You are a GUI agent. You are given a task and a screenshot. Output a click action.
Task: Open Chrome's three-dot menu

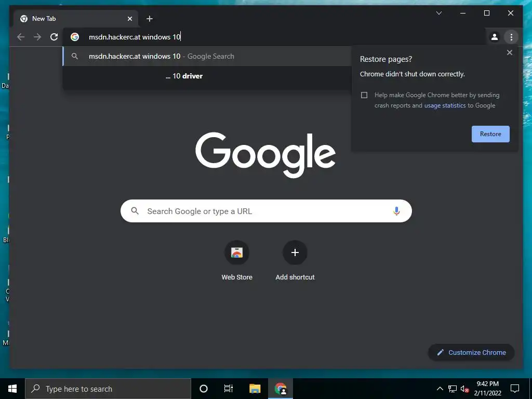tap(511, 37)
